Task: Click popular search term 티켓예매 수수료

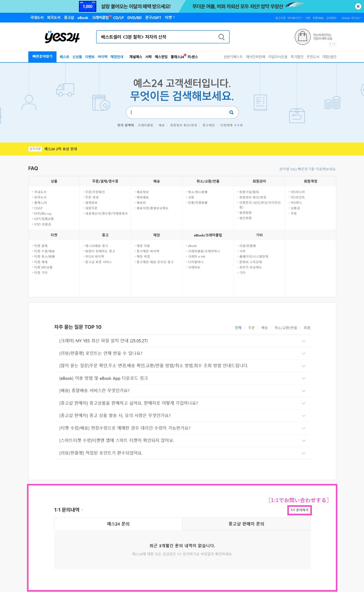Action: click(231, 125)
